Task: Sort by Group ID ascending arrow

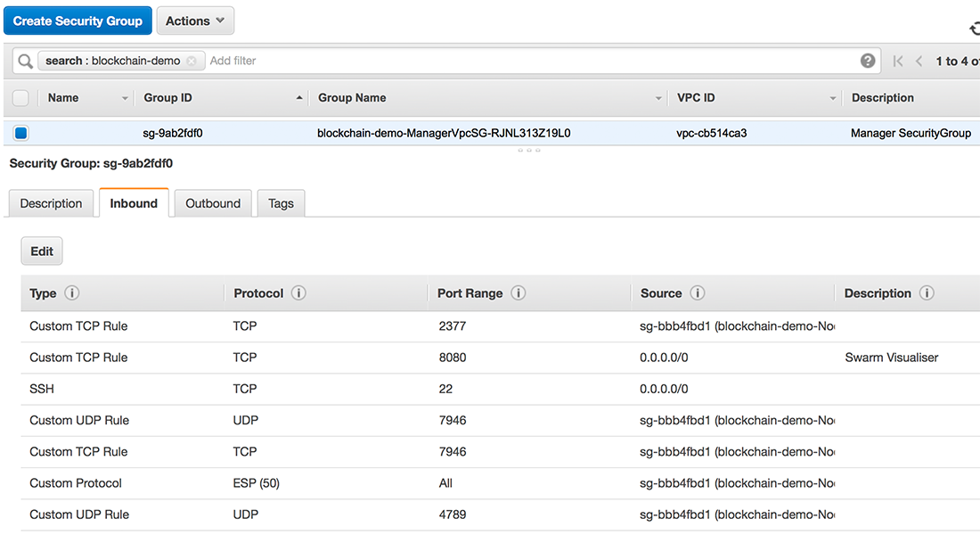Action: coord(299,97)
